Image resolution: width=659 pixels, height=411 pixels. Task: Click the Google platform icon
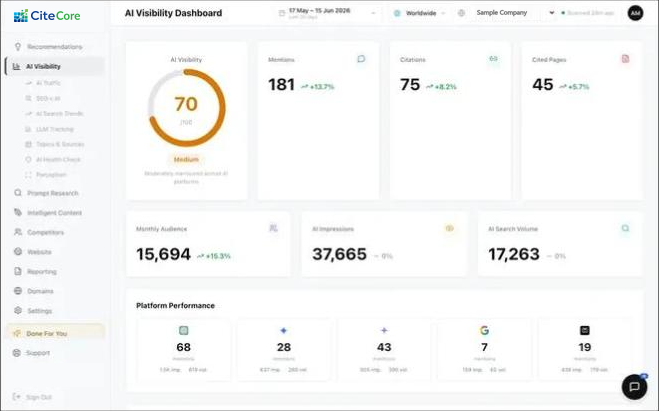tap(485, 330)
